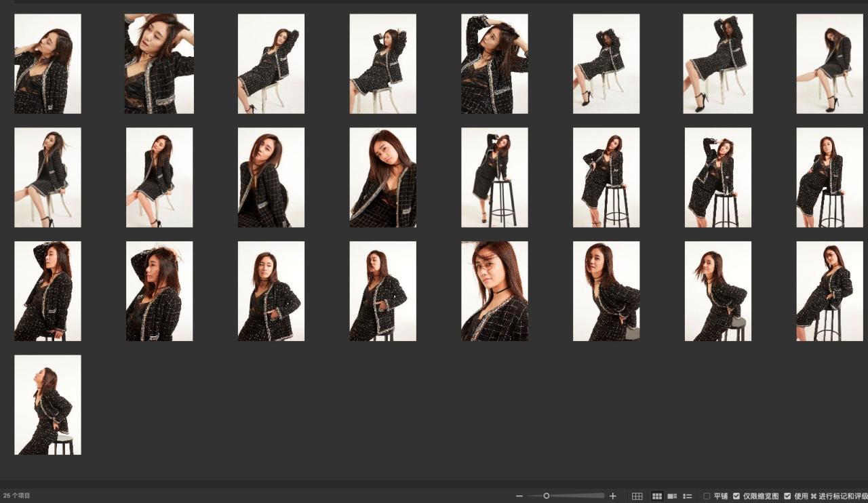Select the first thumbnail in the second row
Viewport: 868px width, 503px height.
click(x=47, y=178)
